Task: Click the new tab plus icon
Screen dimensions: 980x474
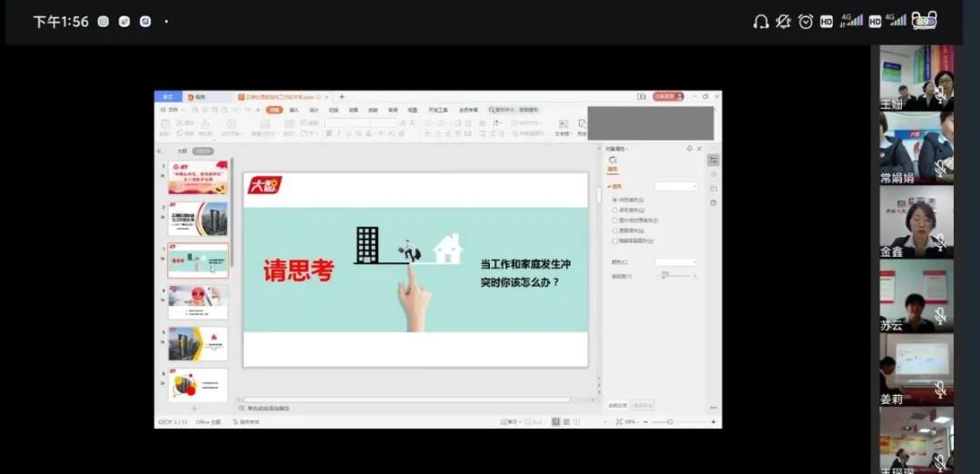Action: [x=341, y=96]
